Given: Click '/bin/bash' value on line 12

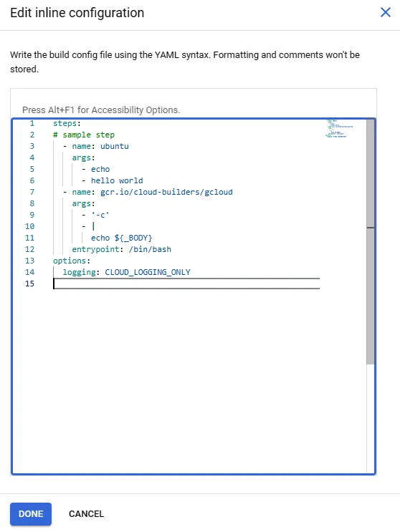Looking at the screenshot, I should pos(150,249).
